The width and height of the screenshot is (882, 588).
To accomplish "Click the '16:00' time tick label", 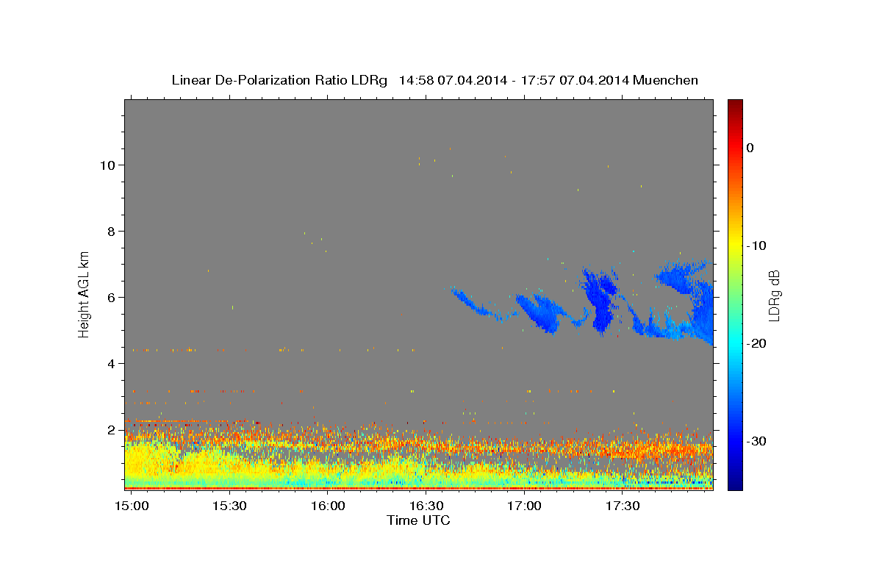I will (x=328, y=506).
